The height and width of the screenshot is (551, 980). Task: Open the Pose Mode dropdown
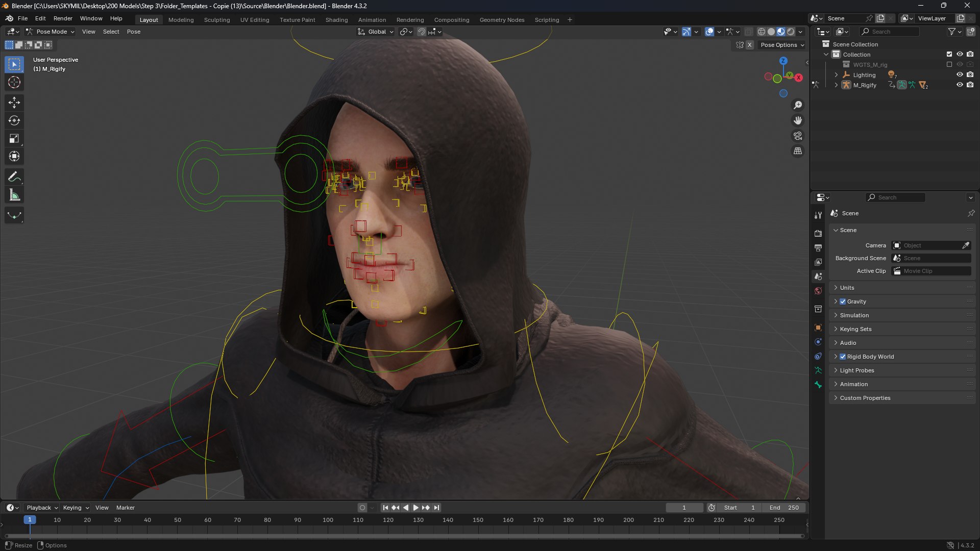point(50,32)
